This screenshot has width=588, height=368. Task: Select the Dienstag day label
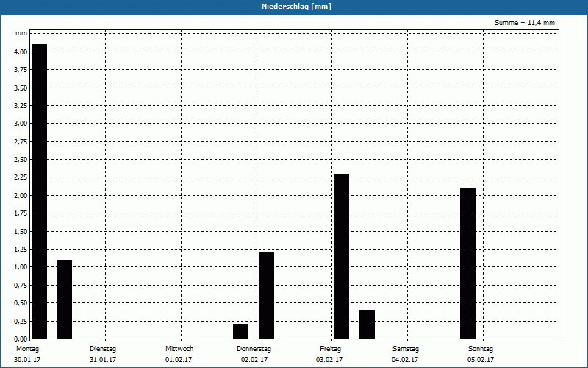pos(103,349)
